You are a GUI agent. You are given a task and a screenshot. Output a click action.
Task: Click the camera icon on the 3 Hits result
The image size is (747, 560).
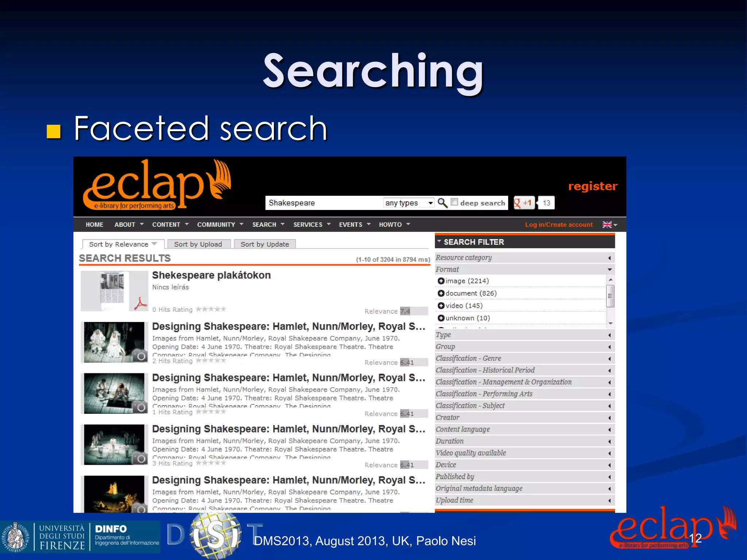click(140, 458)
